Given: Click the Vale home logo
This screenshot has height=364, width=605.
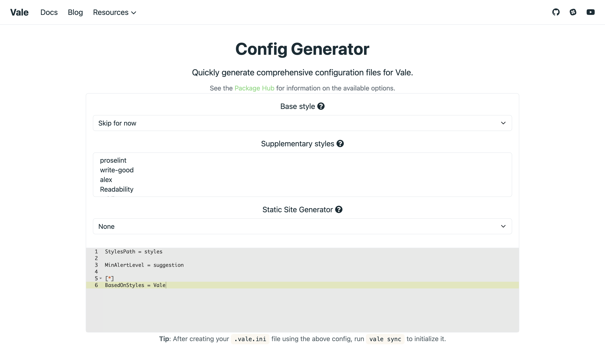Looking at the screenshot, I should [19, 12].
